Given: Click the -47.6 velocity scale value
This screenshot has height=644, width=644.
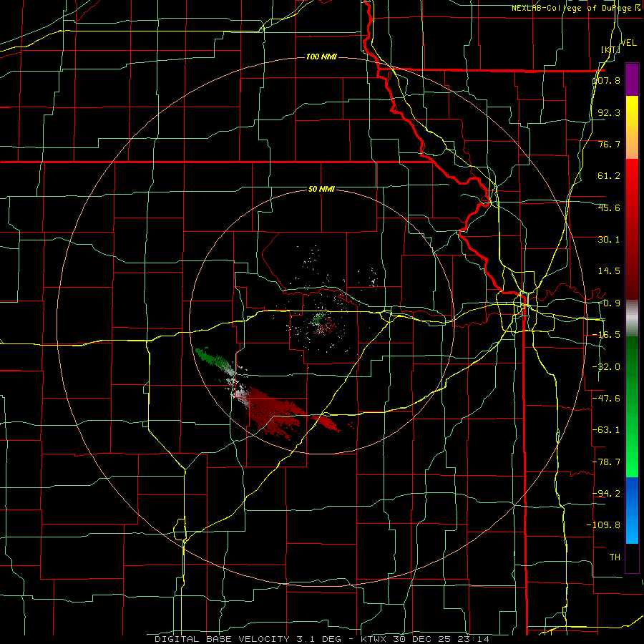Looking at the screenshot, I should pyautogui.click(x=607, y=399).
